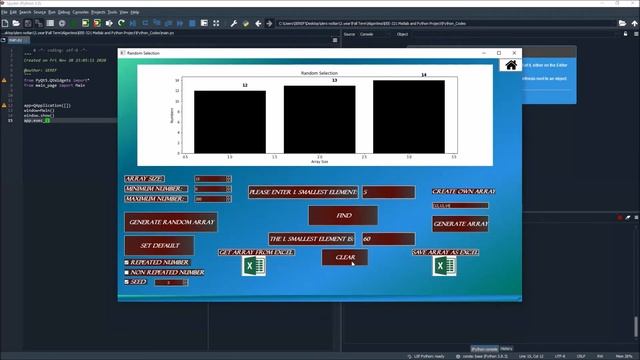Click the parent directory up arrow icon
The width and height of the screenshot is (640, 360).
point(634,23)
